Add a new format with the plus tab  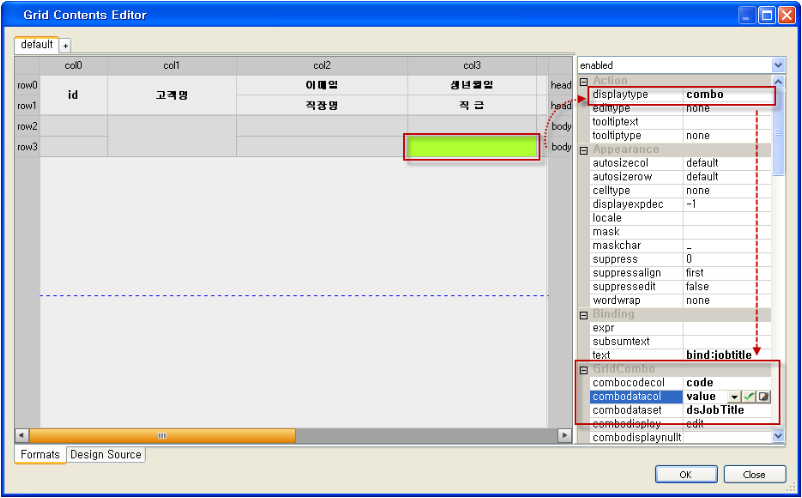coord(65,46)
